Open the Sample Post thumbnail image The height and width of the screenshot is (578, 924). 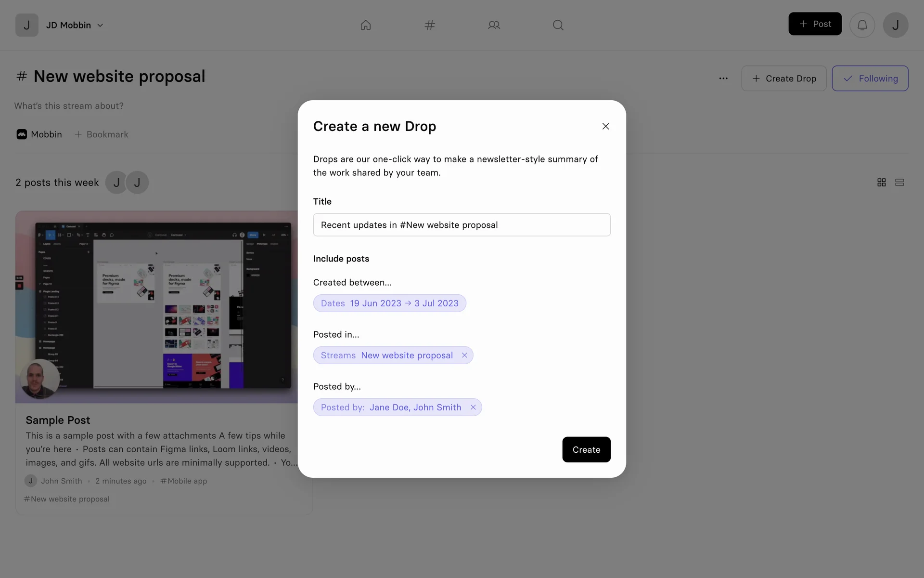click(x=156, y=307)
